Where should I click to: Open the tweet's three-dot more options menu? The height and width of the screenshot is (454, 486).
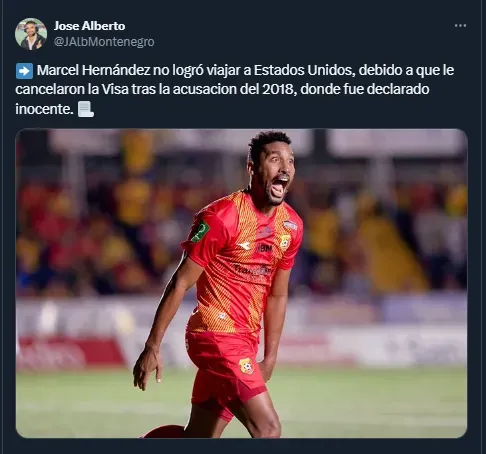460,26
